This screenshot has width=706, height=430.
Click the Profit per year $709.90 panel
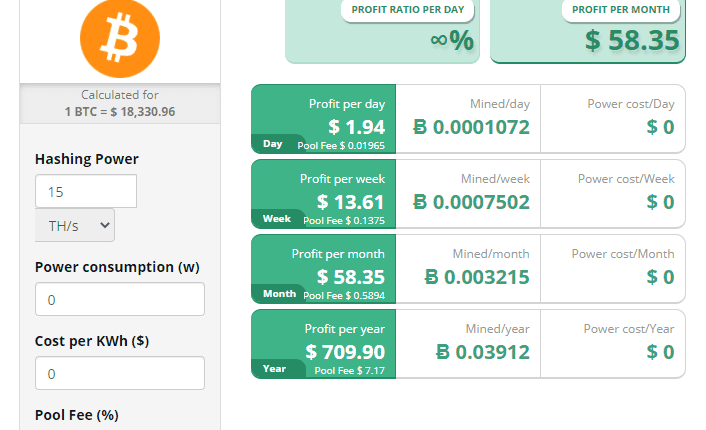coord(340,343)
